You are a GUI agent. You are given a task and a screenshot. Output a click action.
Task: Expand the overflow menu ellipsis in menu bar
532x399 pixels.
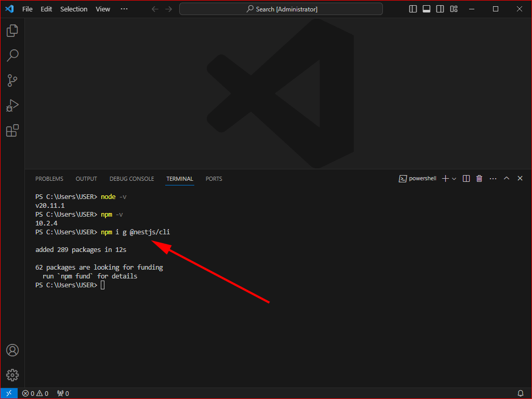pyautogui.click(x=124, y=9)
